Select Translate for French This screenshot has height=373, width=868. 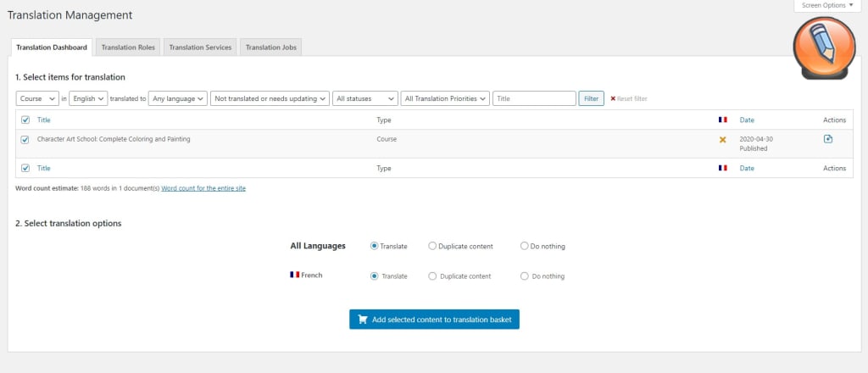pos(374,276)
